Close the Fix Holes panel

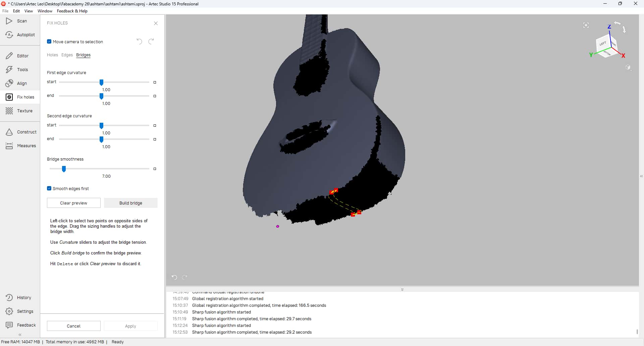[x=156, y=23]
